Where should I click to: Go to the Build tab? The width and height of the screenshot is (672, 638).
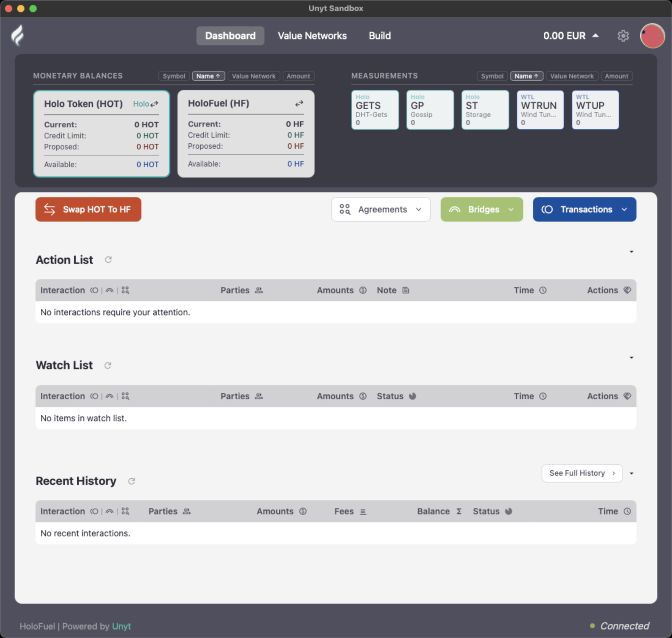(x=380, y=36)
